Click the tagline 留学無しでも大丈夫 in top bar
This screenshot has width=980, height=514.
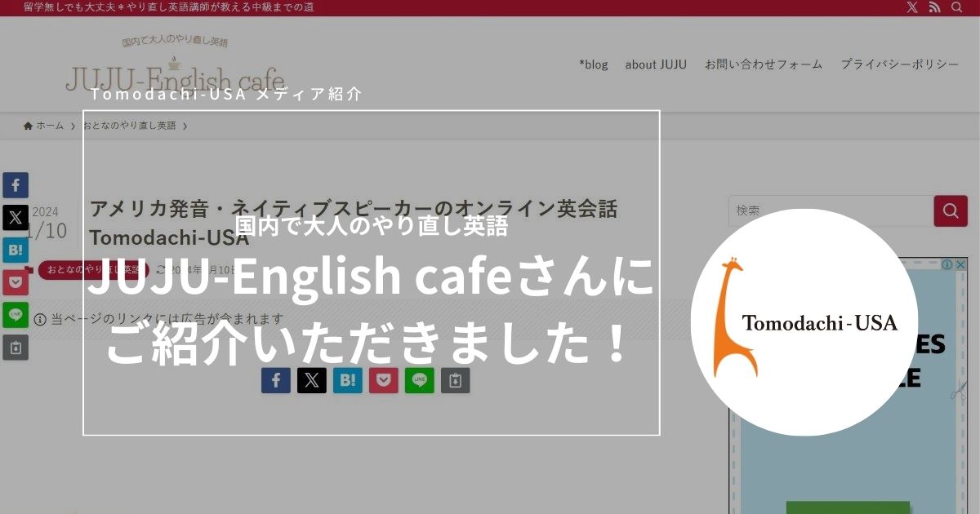(169, 7)
